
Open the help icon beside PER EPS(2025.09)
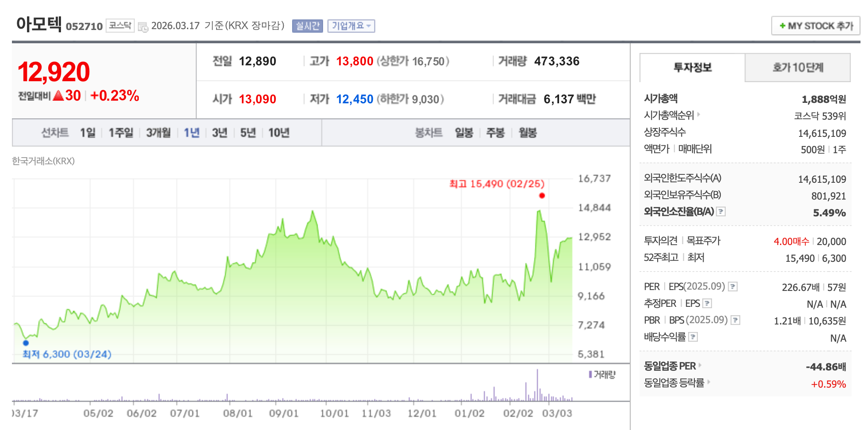[x=733, y=287]
